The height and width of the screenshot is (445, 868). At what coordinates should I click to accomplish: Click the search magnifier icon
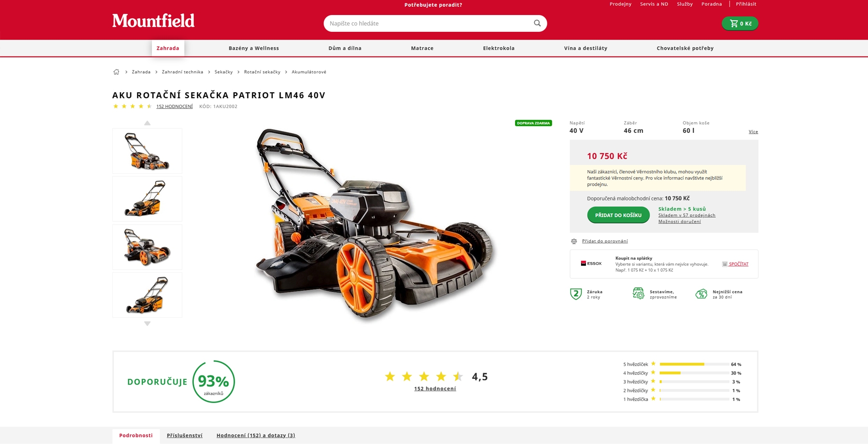[x=537, y=23]
